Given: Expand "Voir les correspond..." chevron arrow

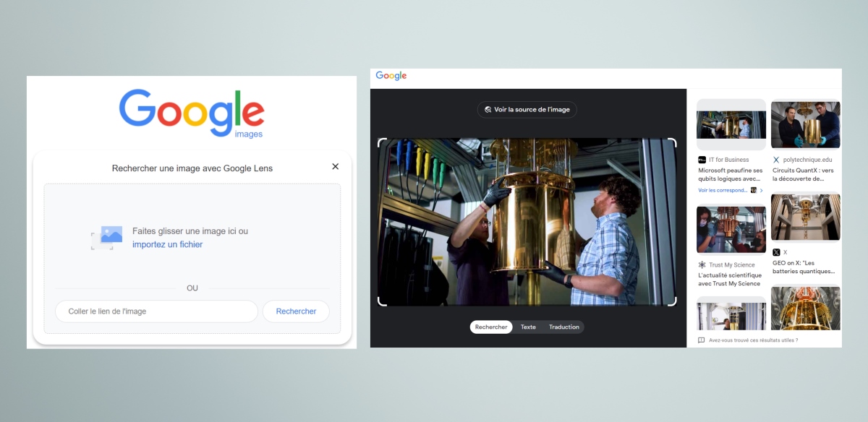Looking at the screenshot, I should tap(761, 190).
